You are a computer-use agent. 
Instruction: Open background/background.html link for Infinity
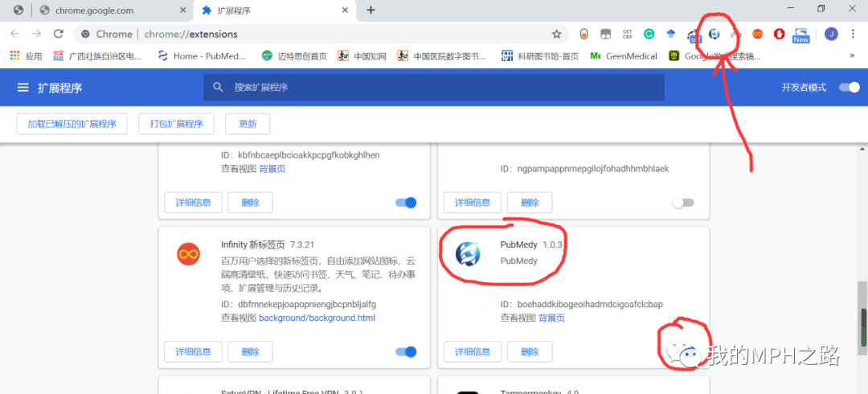[317, 318]
